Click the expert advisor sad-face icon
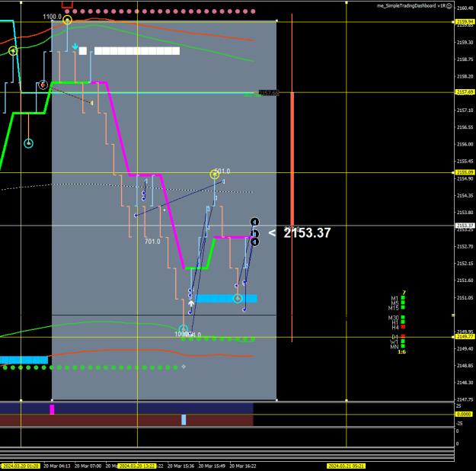Viewport: 476px width, 471px height. [x=449, y=6]
